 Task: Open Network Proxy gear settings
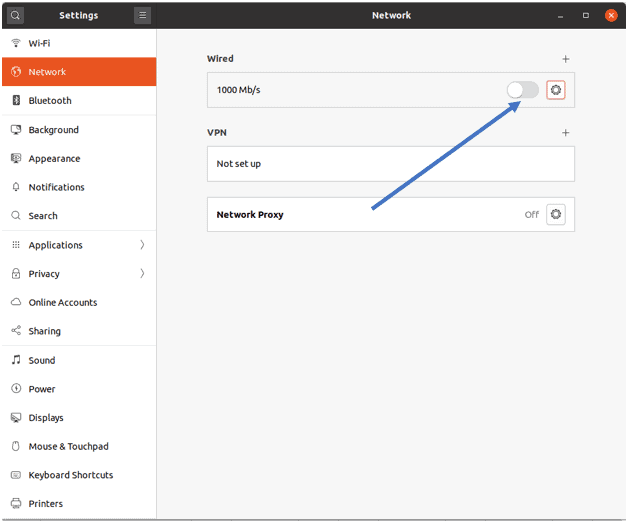coord(556,214)
